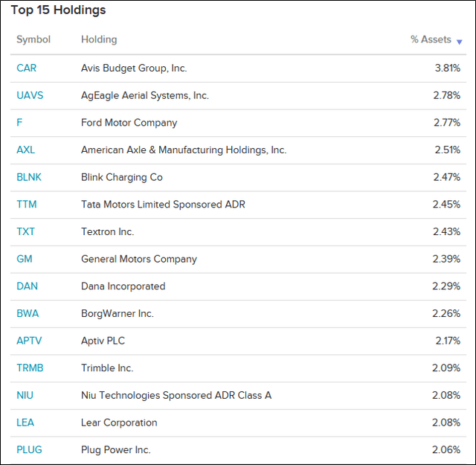Click the NIU ticker symbol
Viewport: 476px width, 465px height.
click(x=25, y=395)
